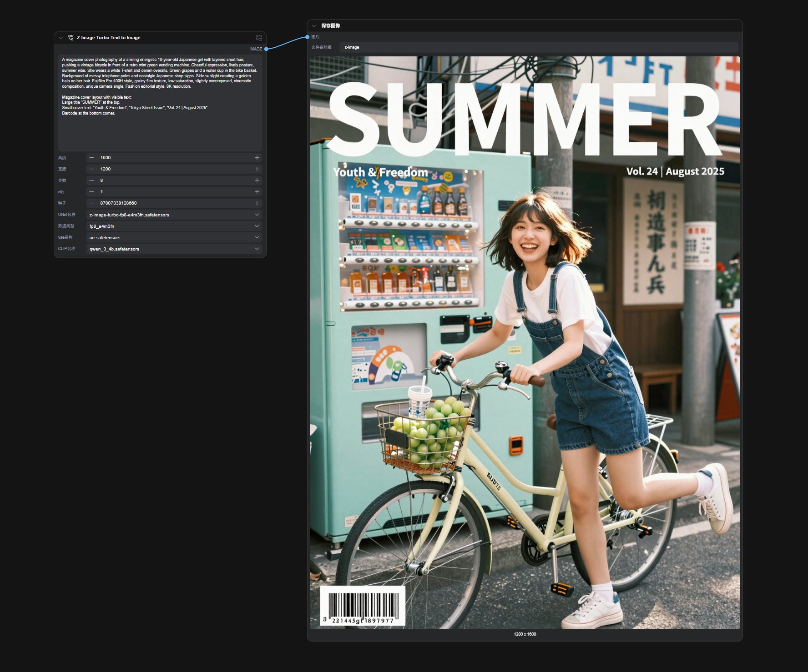Collapse the Z-Image-Turbo Text to Image node
This screenshot has width=808, height=672.
pos(61,38)
